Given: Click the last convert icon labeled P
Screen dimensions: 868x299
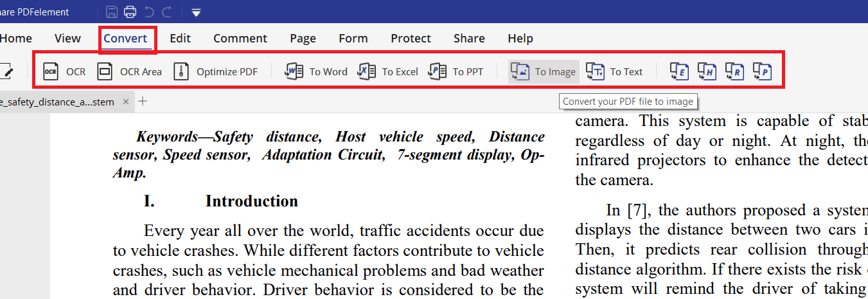Looking at the screenshot, I should coord(762,71).
